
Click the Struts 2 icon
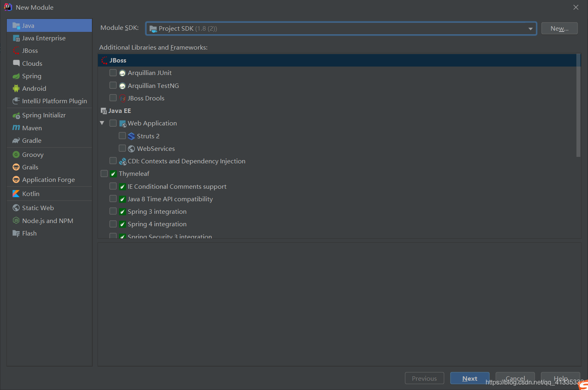[x=131, y=136]
